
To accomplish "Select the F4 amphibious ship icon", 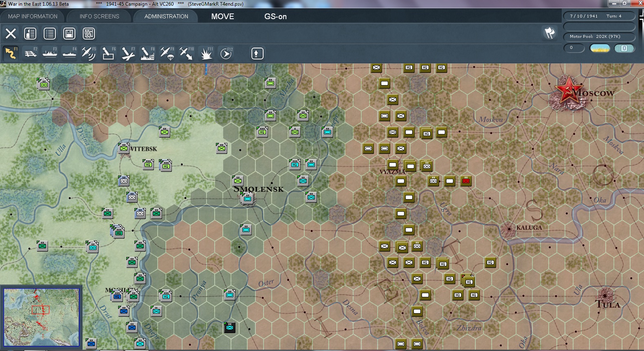I will [x=70, y=53].
